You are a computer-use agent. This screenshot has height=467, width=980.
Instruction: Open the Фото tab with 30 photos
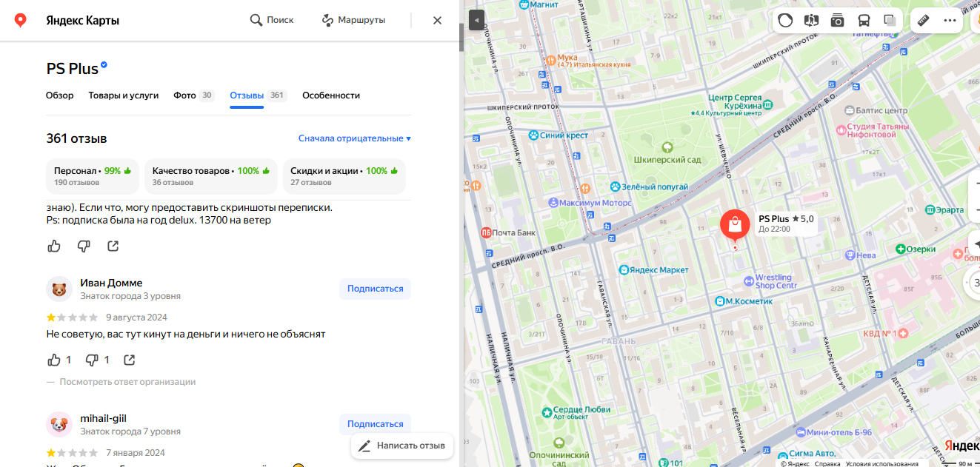click(x=194, y=95)
